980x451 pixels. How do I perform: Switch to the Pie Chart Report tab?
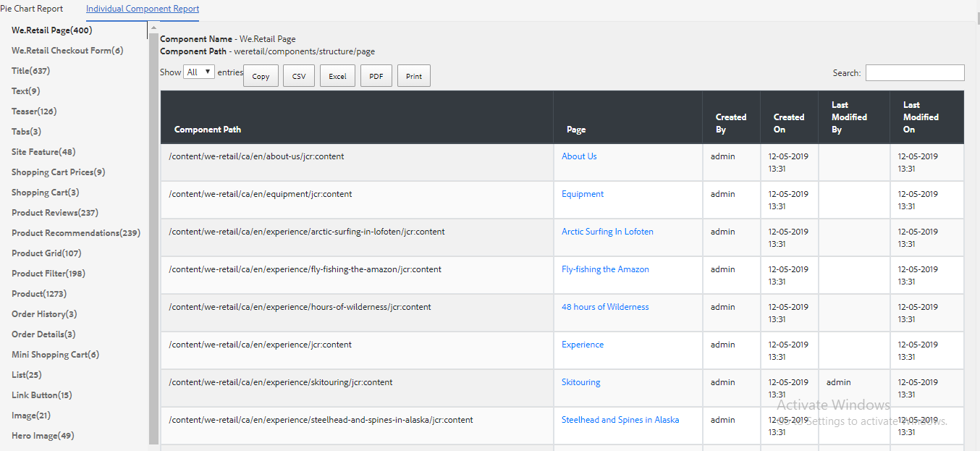point(32,9)
